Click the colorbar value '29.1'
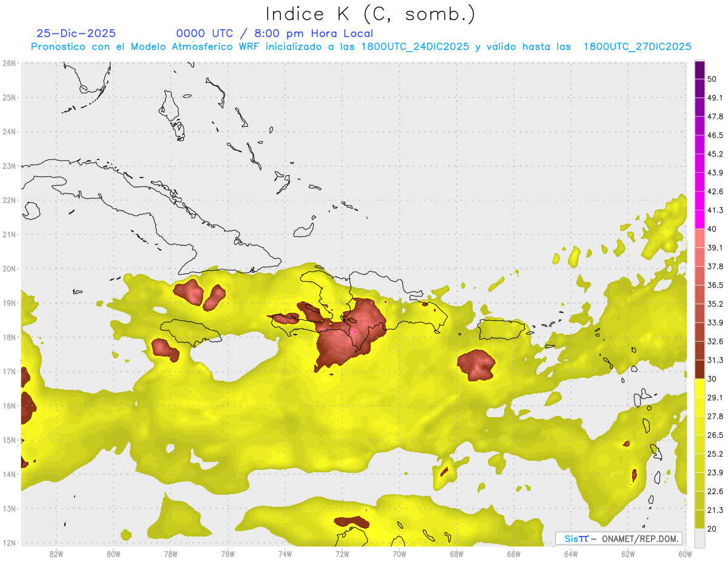728x562 pixels. tap(715, 398)
